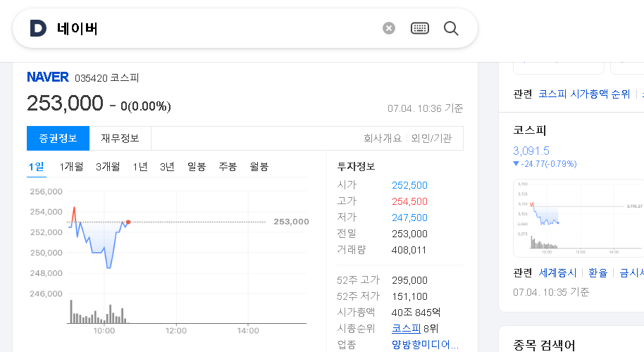This screenshot has height=352, width=644.
Task: Click the 52주 고가 value 295,000
Action: pyautogui.click(x=409, y=280)
